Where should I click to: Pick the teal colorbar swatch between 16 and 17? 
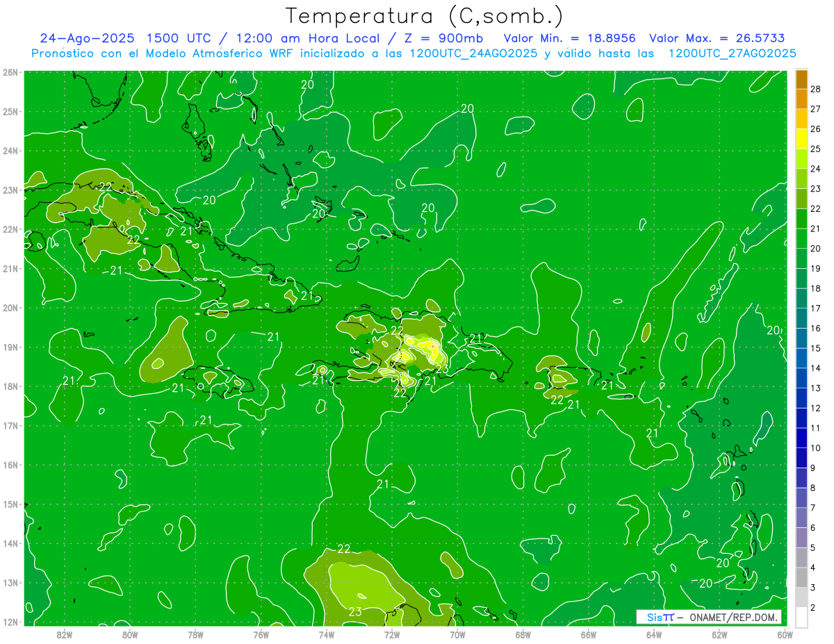[801, 318]
